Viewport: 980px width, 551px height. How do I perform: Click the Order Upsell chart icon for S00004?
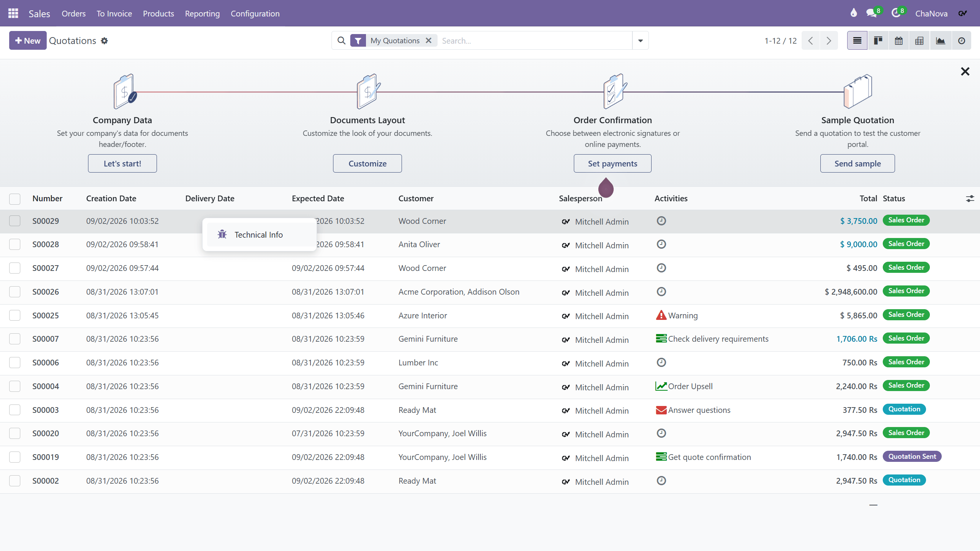point(661,386)
